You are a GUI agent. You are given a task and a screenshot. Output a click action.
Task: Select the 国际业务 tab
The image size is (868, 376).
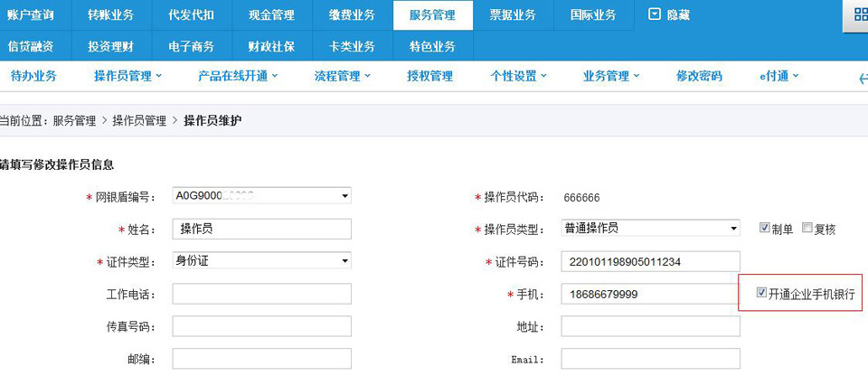click(x=593, y=15)
